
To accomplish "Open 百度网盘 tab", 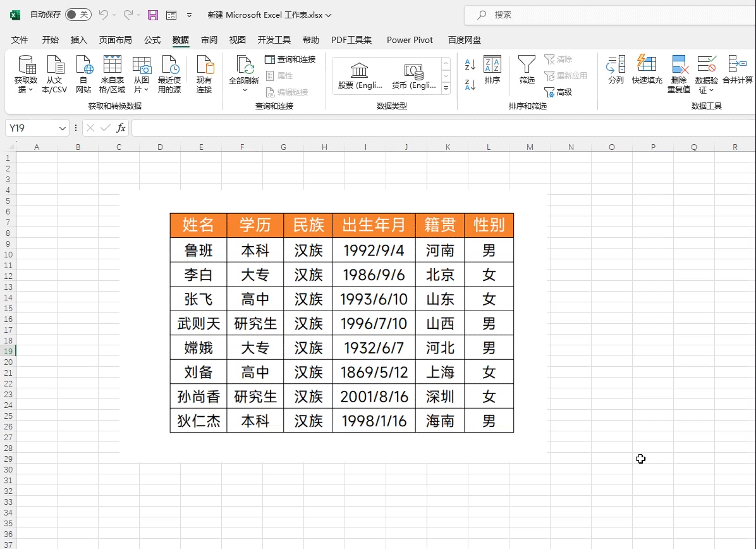I will 465,40.
